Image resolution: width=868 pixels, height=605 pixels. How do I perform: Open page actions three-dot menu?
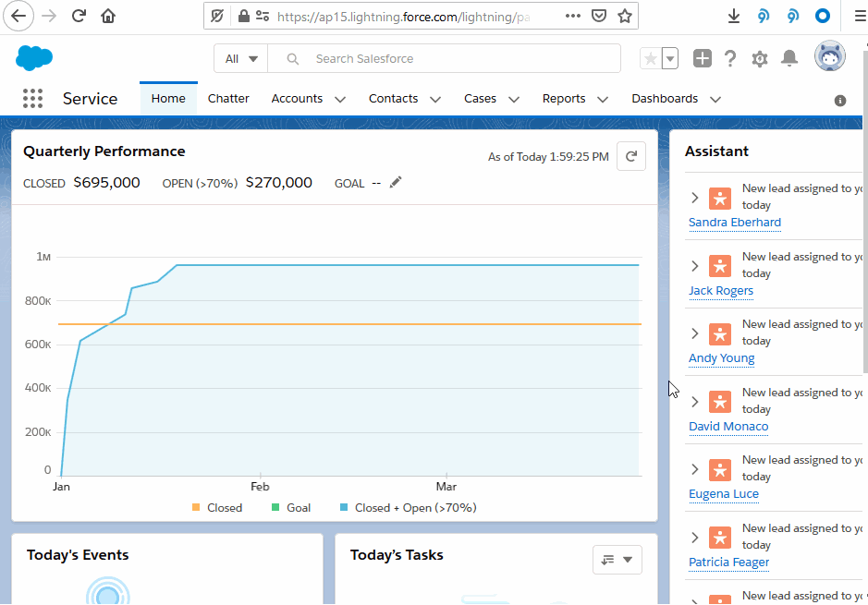click(x=573, y=16)
